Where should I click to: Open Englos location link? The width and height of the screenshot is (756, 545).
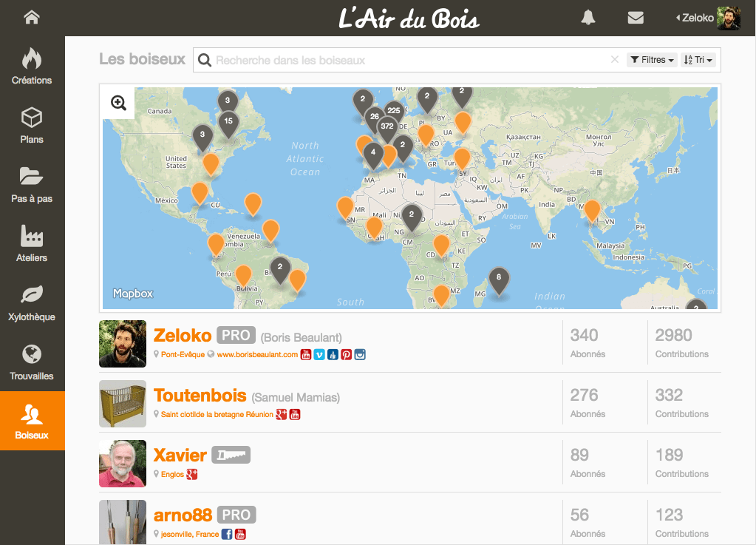pyautogui.click(x=172, y=474)
